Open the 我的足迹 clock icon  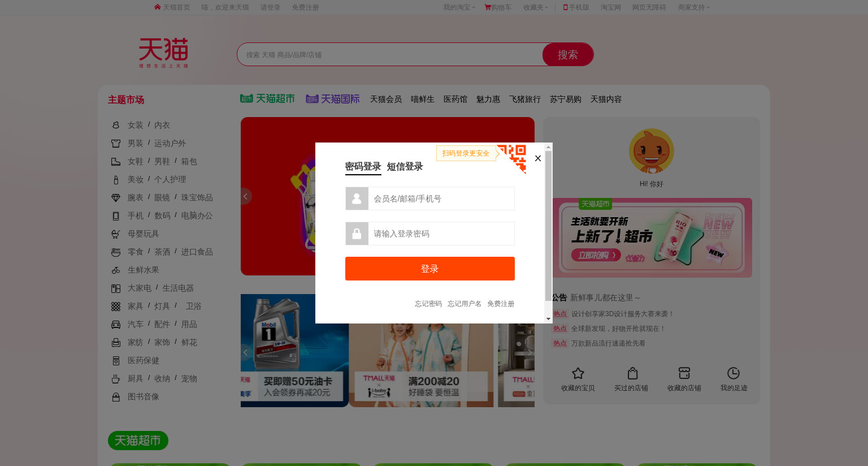[x=733, y=373]
